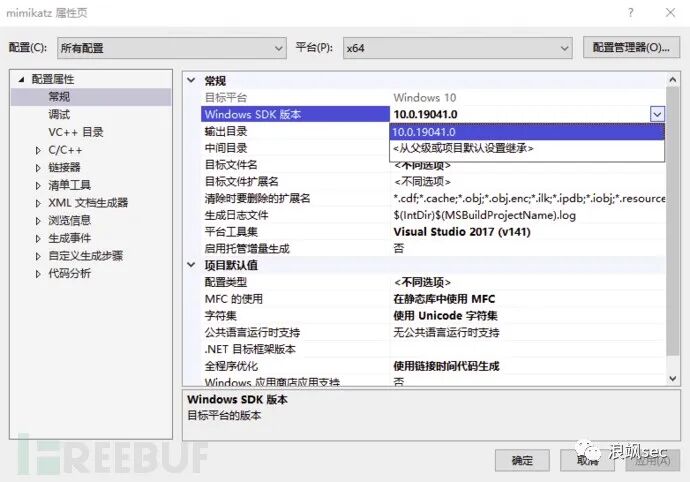Screen dimensions: 690x482
Task: Expand the 自定义生成步骤 node arrow
Action: click(38, 256)
